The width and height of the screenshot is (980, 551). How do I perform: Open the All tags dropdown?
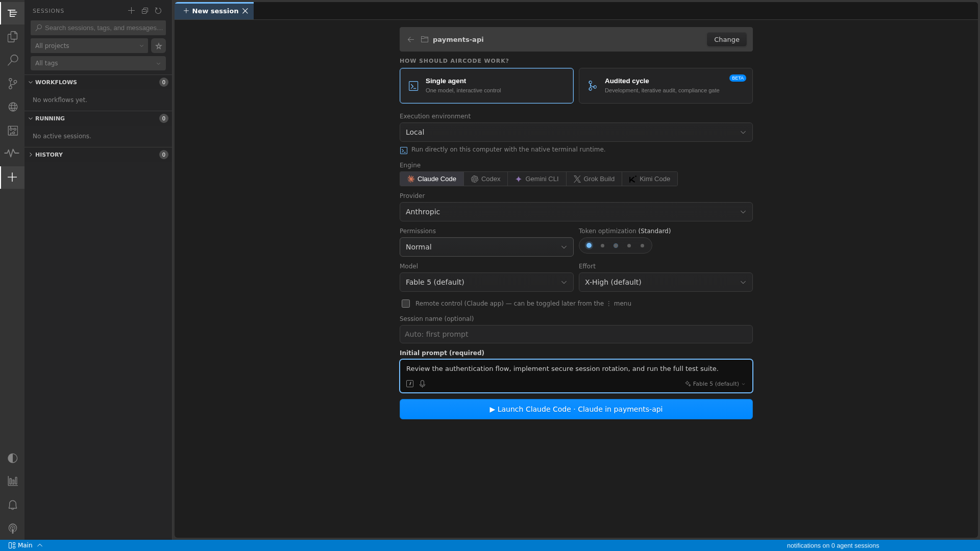tap(98, 63)
